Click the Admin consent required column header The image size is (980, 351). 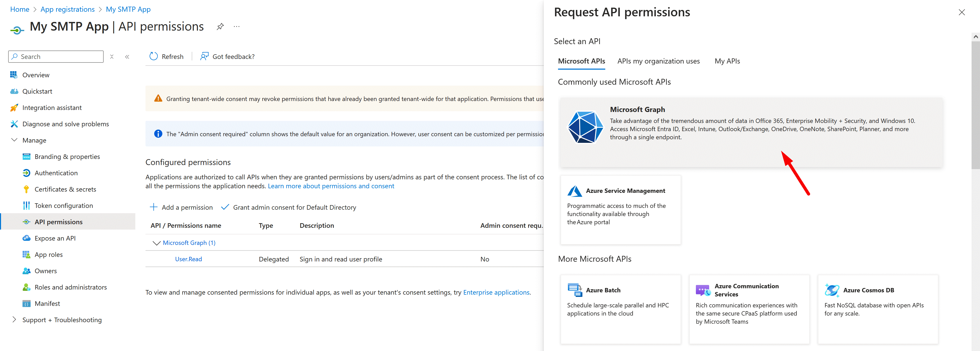(512, 225)
